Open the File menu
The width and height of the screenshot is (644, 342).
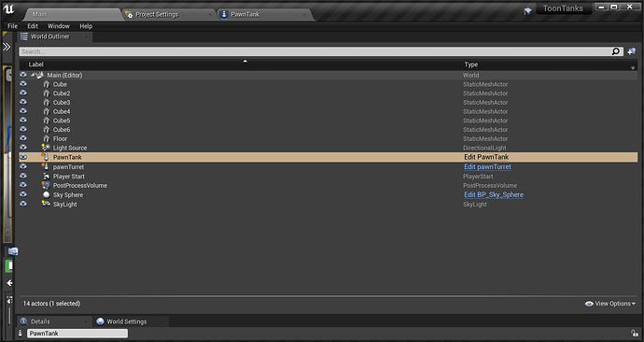click(x=13, y=26)
